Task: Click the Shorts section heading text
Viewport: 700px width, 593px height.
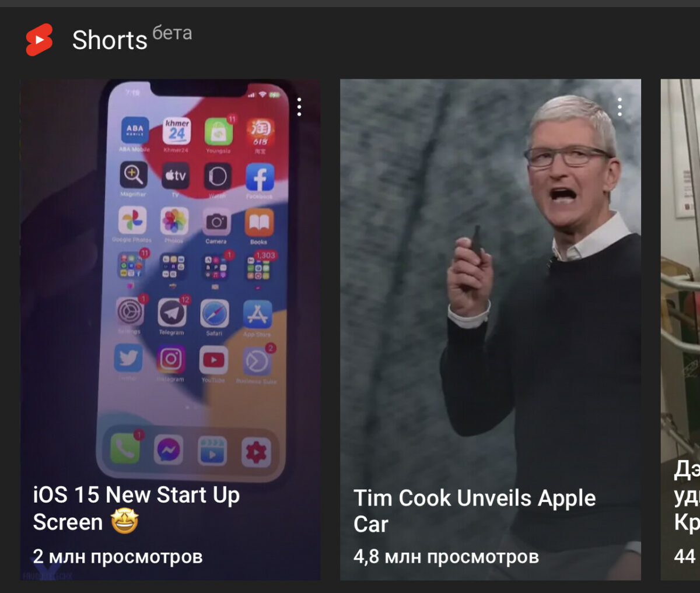Action: (x=110, y=40)
